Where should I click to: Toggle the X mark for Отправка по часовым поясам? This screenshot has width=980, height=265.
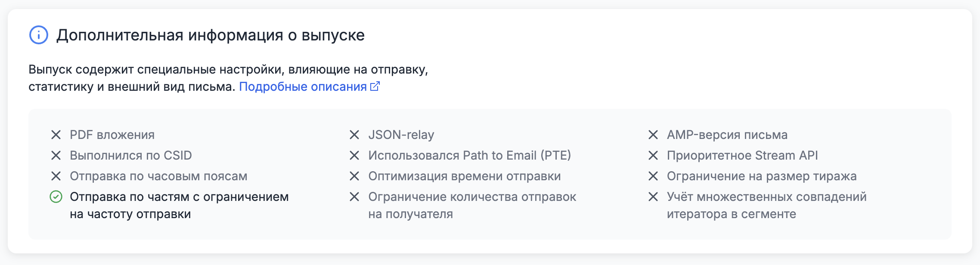[x=56, y=176]
